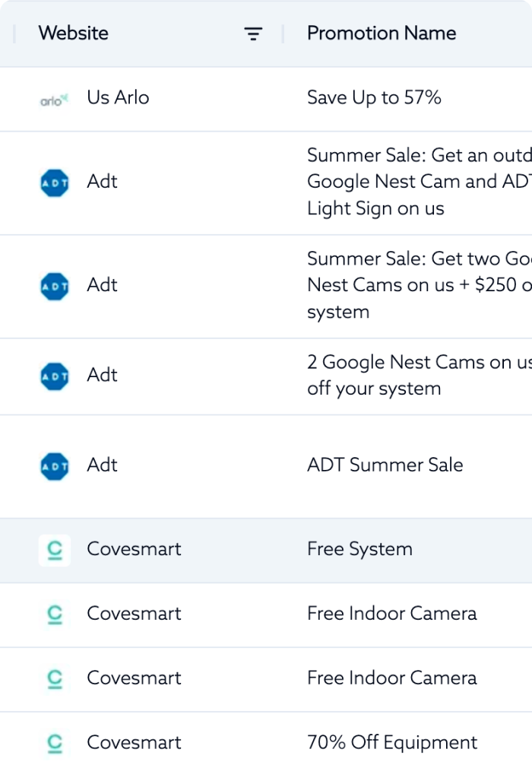This screenshot has height=765, width=532.
Task: Click the Promotion Name column header
Action: [382, 33]
